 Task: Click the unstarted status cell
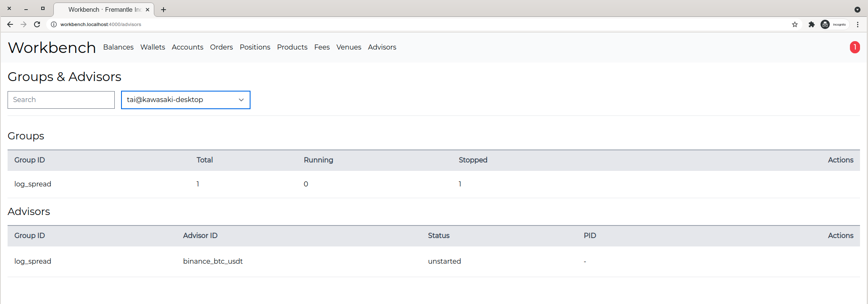[x=445, y=261]
